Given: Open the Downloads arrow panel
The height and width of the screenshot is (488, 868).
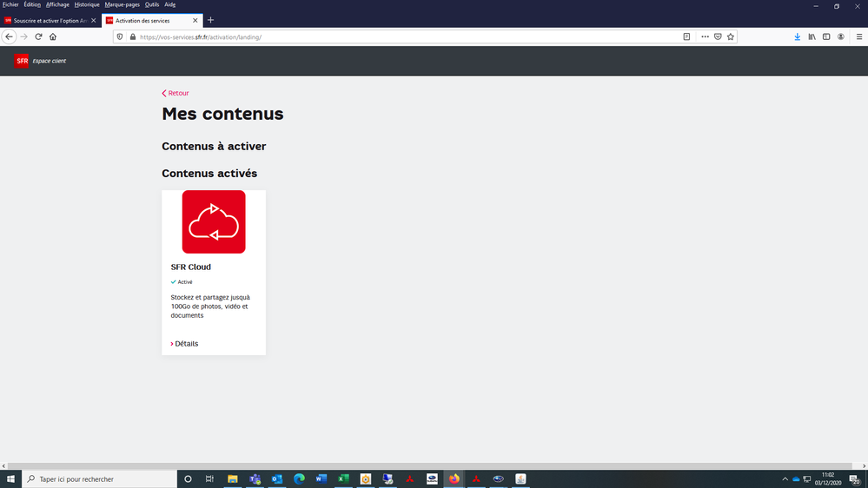Looking at the screenshot, I should click(x=797, y=36).
